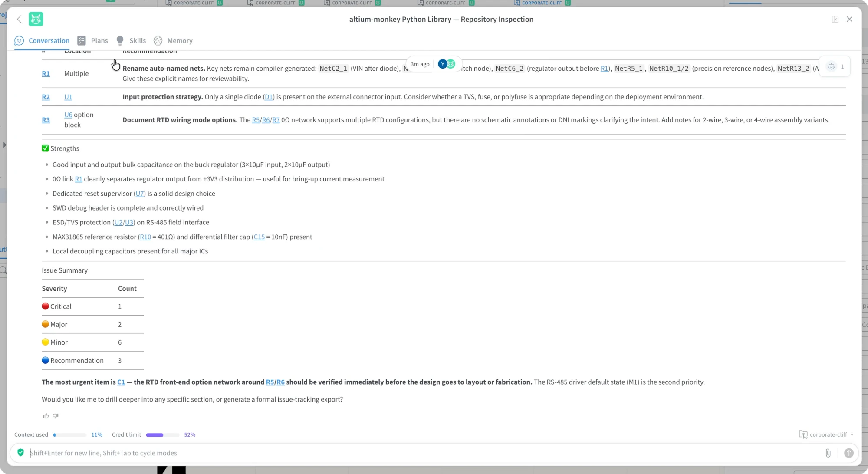Image resolution: width=868 pixels, height=474 pixels.
Task: Switch to the Plans tab
Action: click(x=92, y=40)
